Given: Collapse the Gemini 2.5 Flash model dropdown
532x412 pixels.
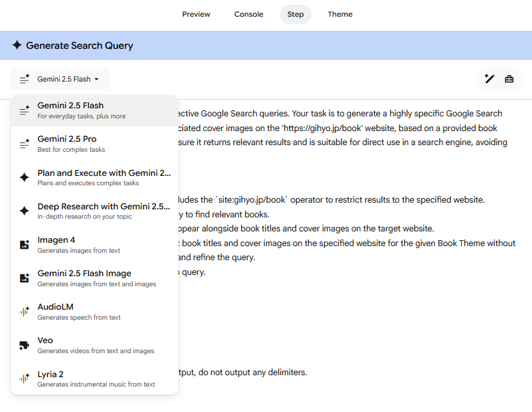Looking at the screenshot, I should 60,79.
